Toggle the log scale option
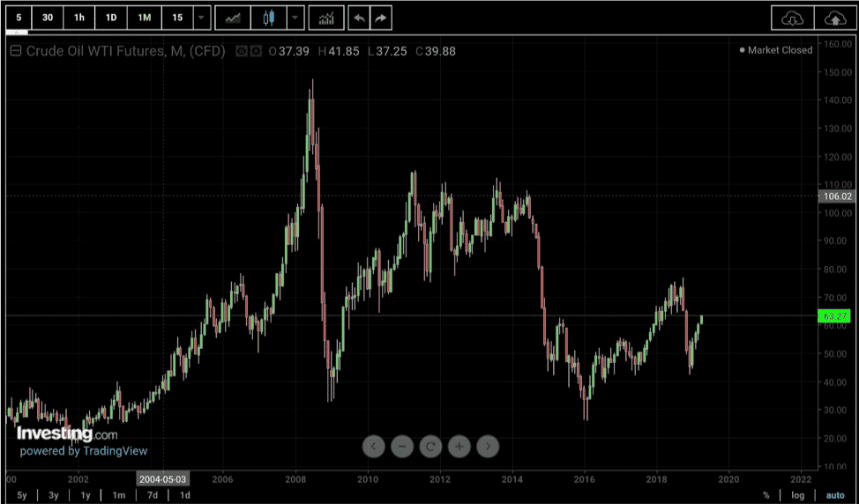The image size is (859, 504). tap(797, 495)
